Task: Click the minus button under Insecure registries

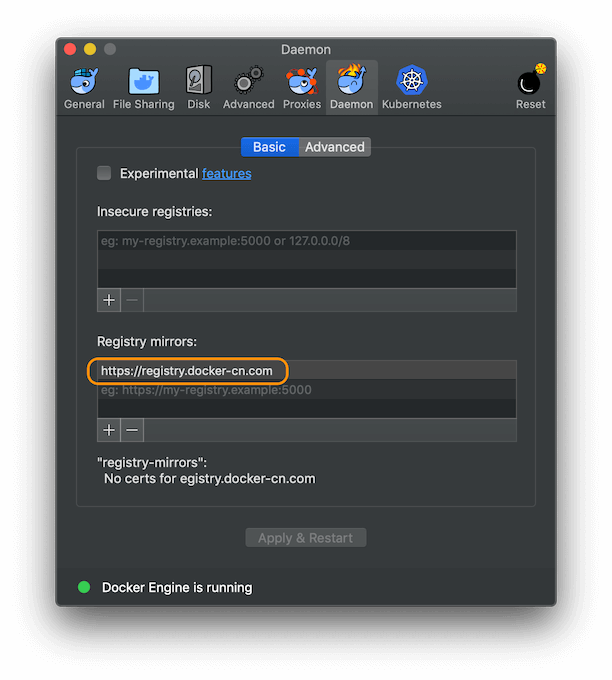Action: coord(132,300)
